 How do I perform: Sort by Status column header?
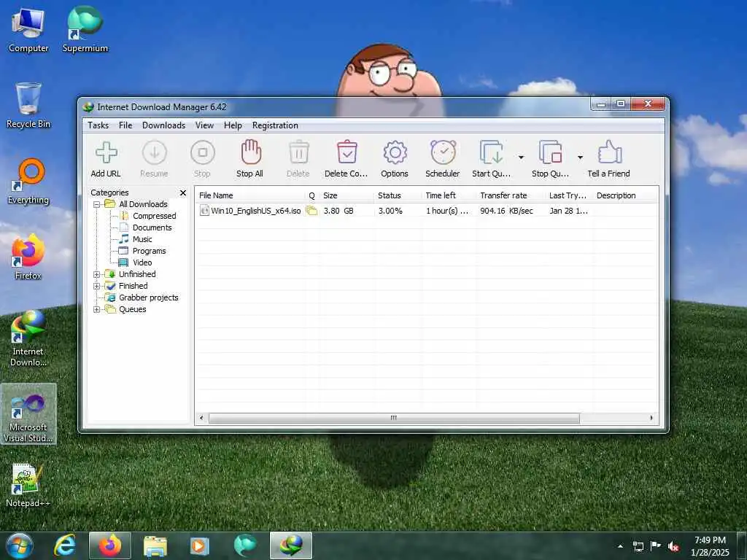coord(398,195)
